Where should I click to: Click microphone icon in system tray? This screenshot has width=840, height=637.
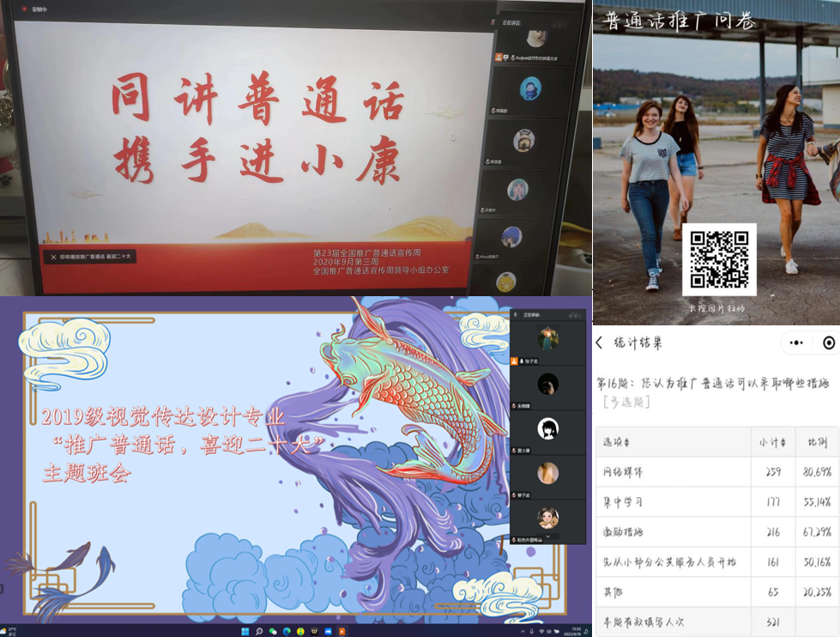pos(530,632)
